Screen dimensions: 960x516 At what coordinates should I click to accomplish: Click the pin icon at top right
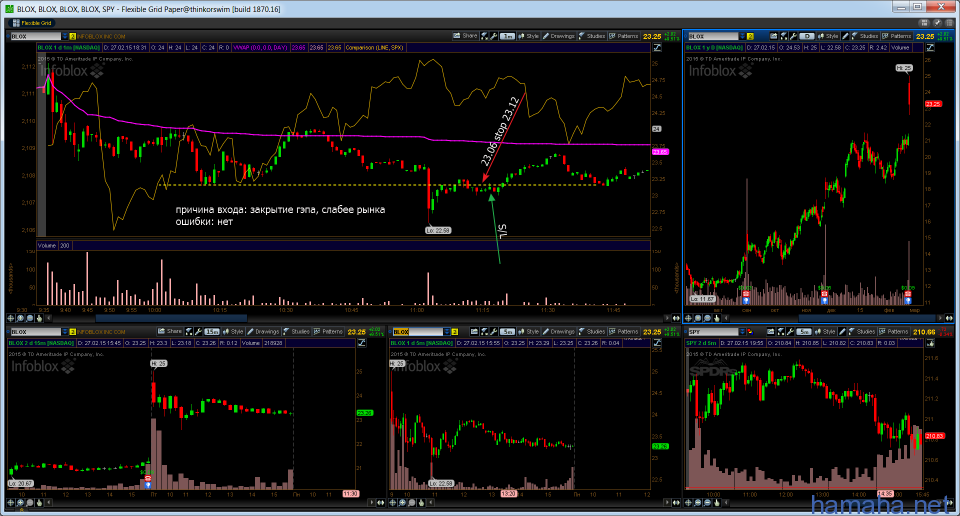[937, 23]
